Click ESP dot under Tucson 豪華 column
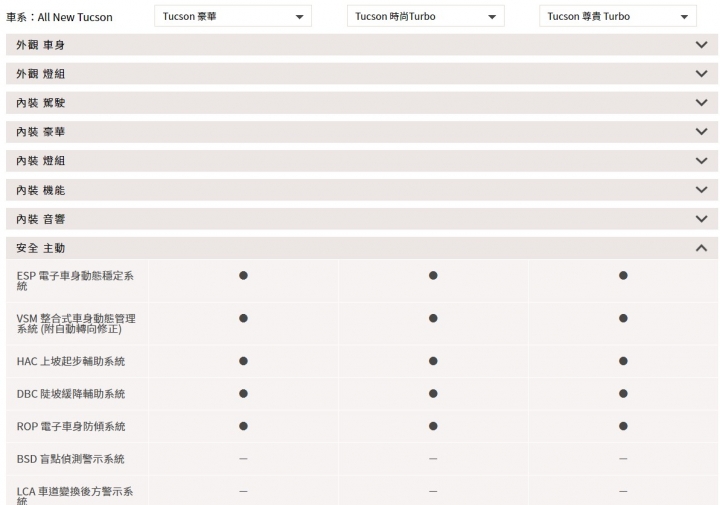720x505 pixels. [243, 275]
